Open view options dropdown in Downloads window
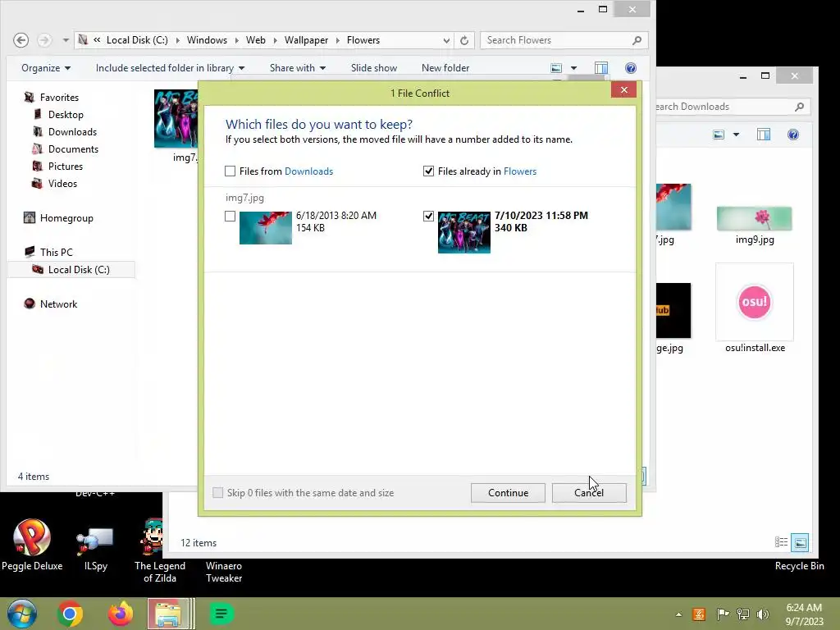 (736, 135)
